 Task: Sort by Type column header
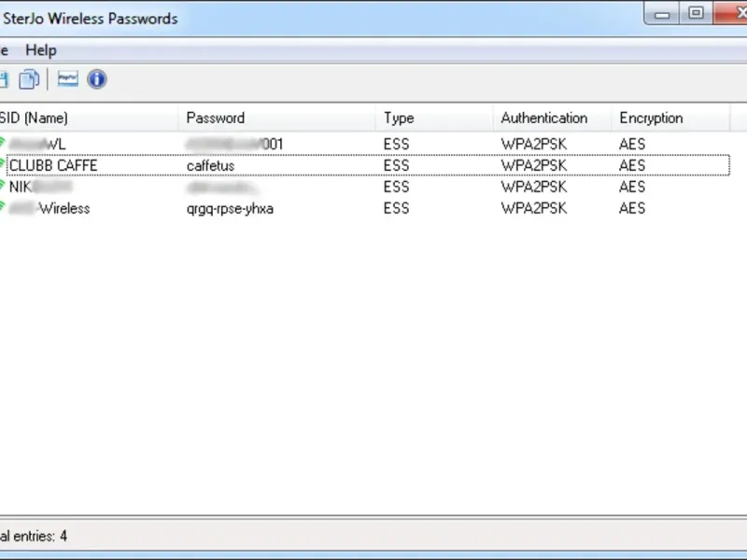click(x=434, y=118)
